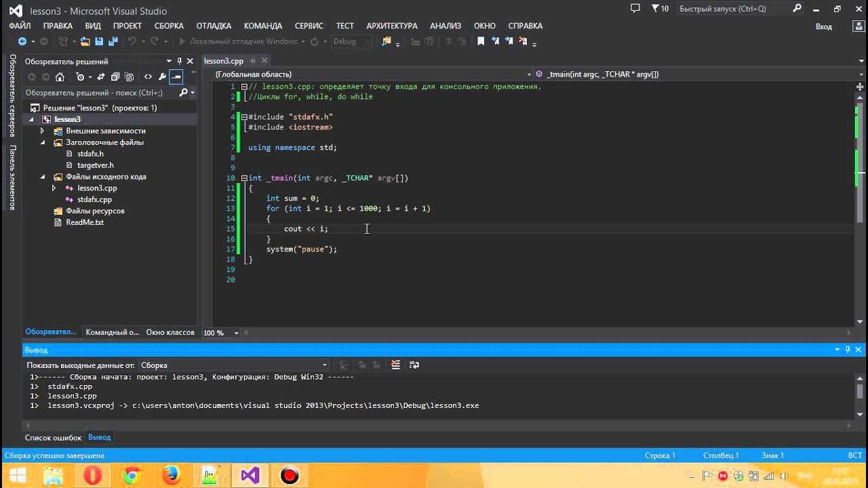Click the View Code icon in Solution Explorer
Image resolution: width=868 pixels, height=488 pixels.
tap(148, 77)
